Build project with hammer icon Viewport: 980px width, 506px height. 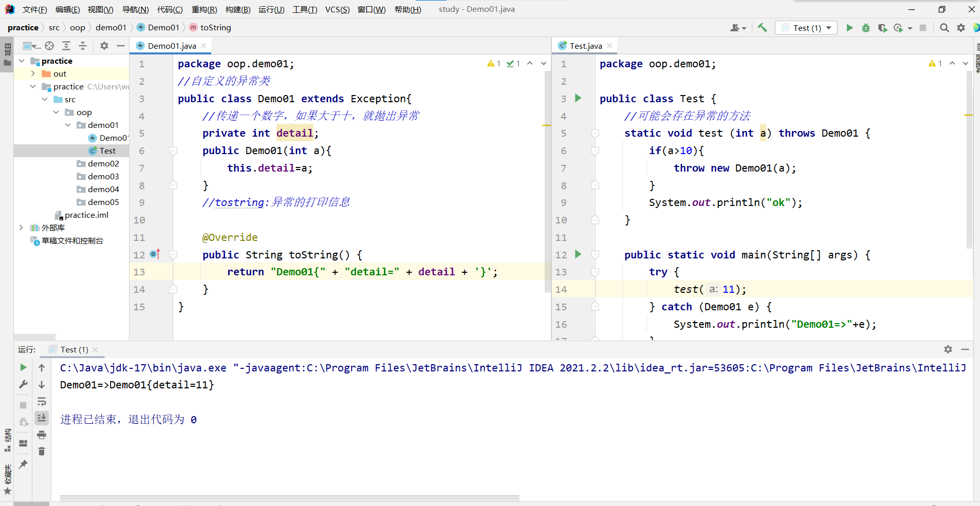pyautogui.click(x=762, y=28)
